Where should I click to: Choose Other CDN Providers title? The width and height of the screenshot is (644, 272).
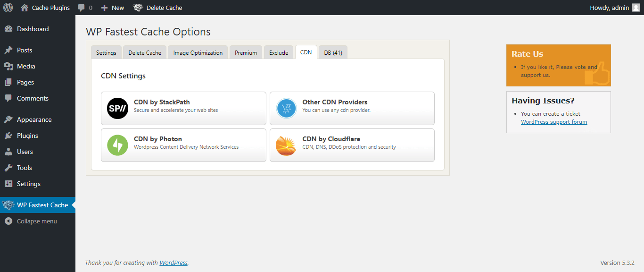click(x=335, y=102)
